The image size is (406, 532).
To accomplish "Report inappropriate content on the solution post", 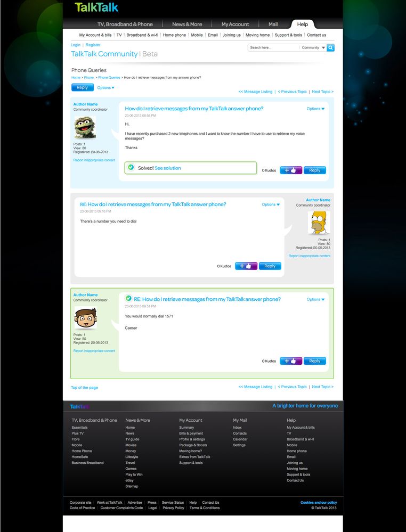I will (94, 351).
